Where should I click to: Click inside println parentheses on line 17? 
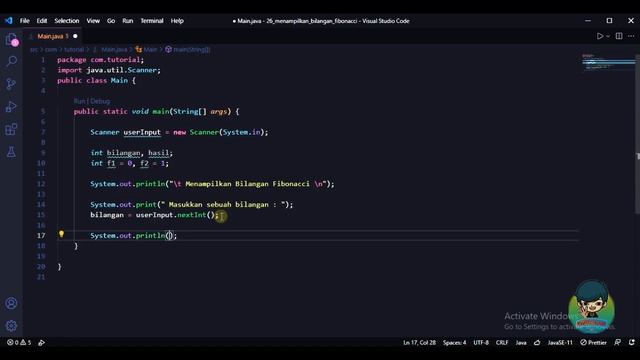(169, 236)
